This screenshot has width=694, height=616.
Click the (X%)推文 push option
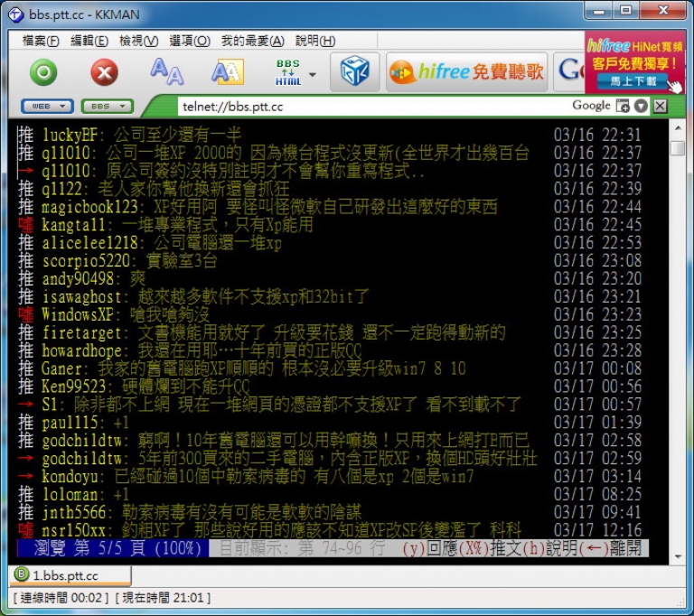pos(491,549)
